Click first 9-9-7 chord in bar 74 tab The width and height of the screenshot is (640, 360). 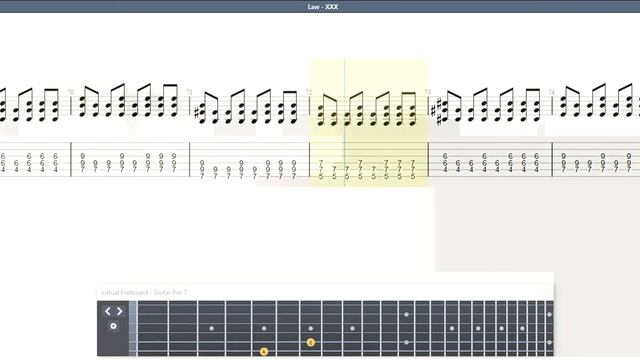pyautogui.click(x=564, y=163)
